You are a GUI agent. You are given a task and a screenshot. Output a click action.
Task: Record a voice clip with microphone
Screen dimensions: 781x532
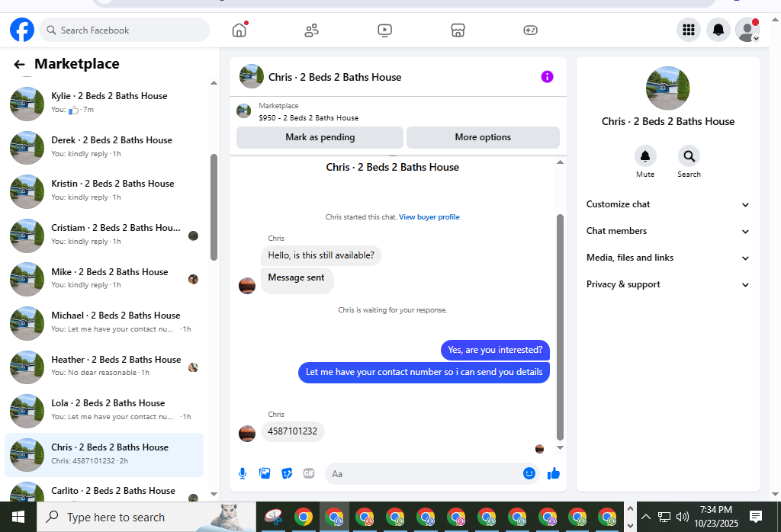point(243,473)
